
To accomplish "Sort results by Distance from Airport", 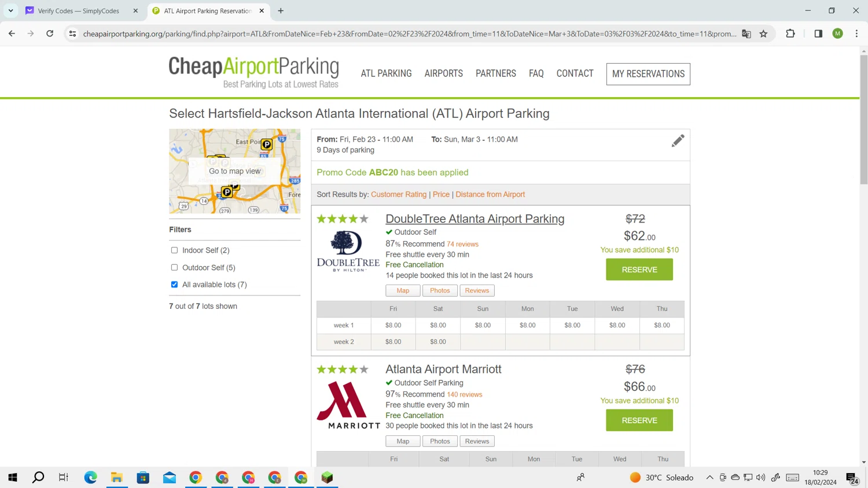I will [x=490, y=194].
